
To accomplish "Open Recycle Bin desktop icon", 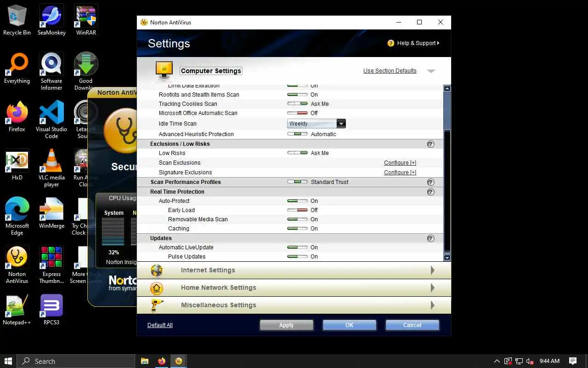I will pos(17,20).
